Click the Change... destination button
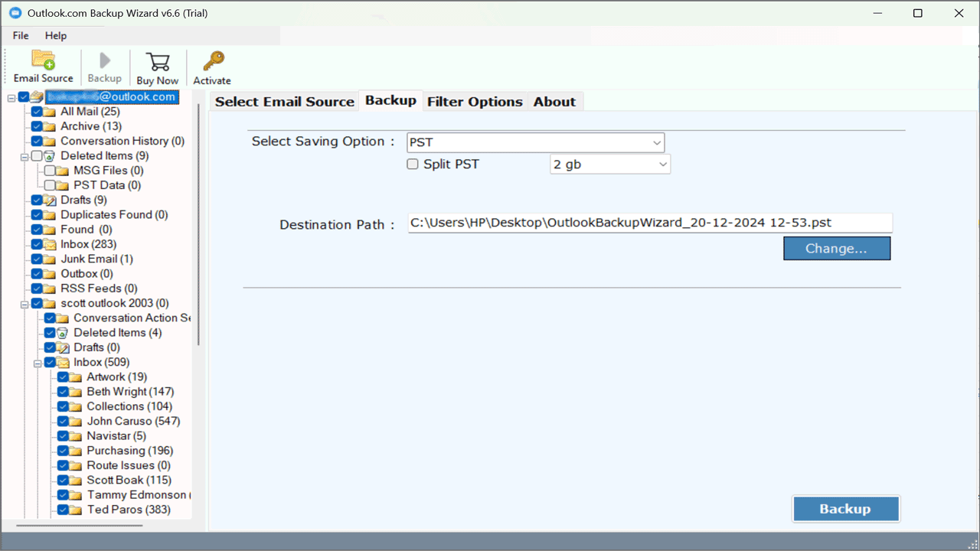980x551 pixels. pyautogui.click(x=837, y=248)
